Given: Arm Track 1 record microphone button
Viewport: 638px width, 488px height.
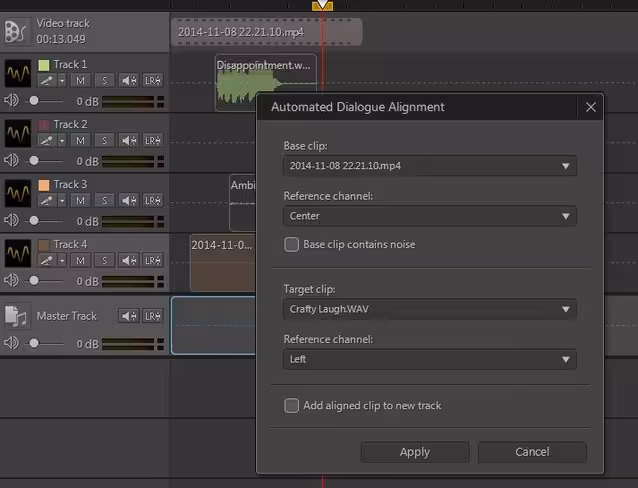Looking at the screenshot, I should click(x=47, y=81).
